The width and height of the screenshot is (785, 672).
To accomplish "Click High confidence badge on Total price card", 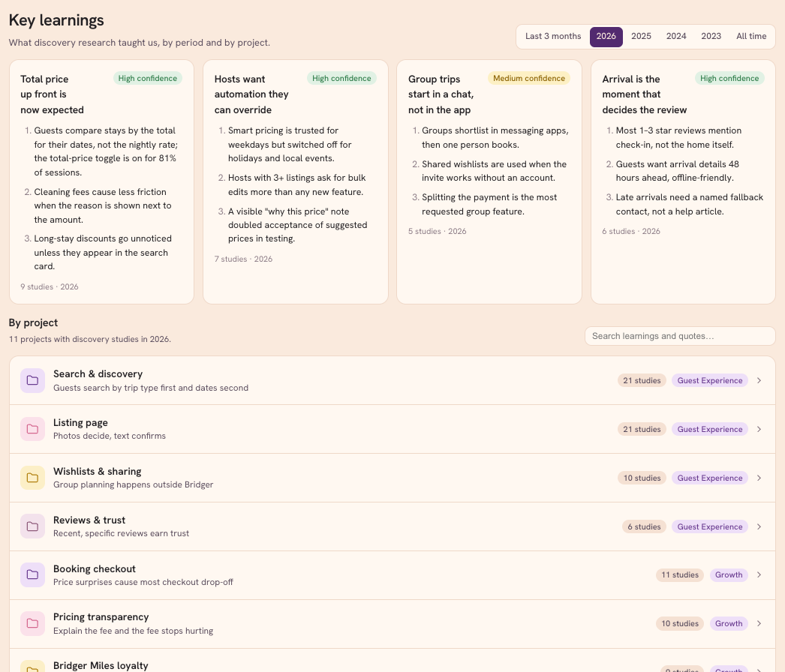I will pos(148,78).
